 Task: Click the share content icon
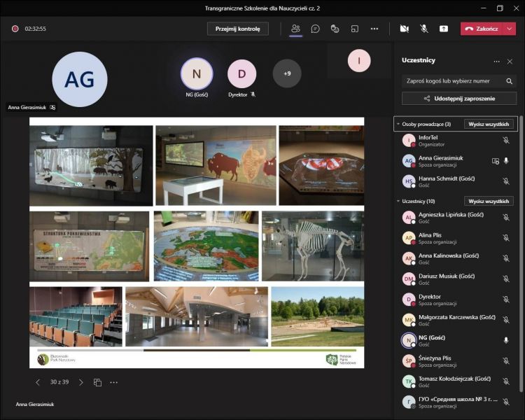point(443,29)
